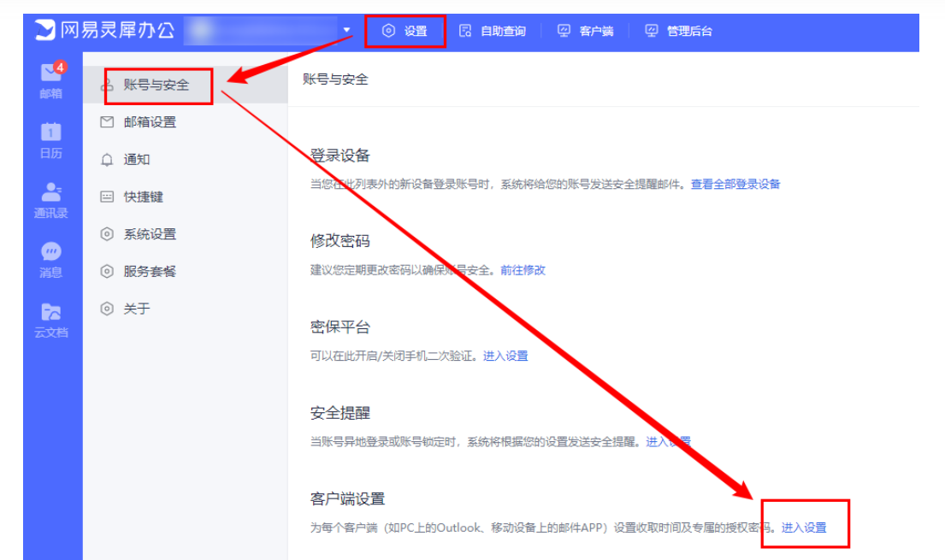945x560 pixels.
Task: Click the icon beside 服务套餐
Action: pyautogui.click(x=107, y=272)
